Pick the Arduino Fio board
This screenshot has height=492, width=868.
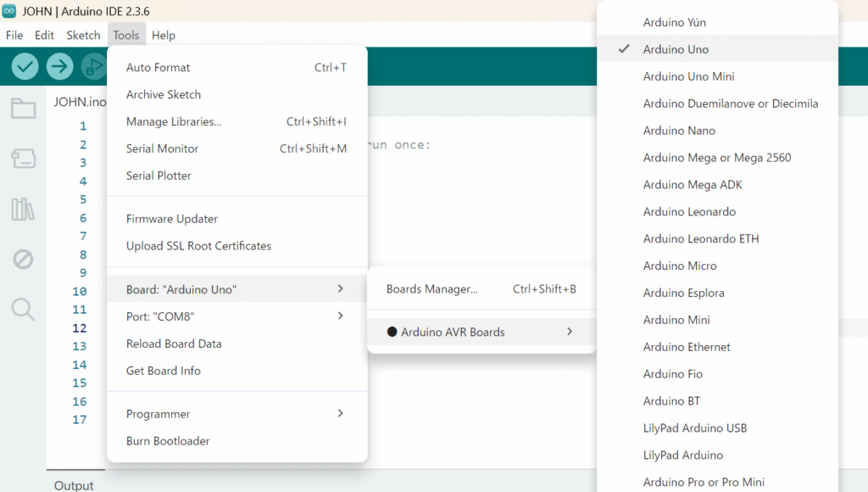point(717,374)
